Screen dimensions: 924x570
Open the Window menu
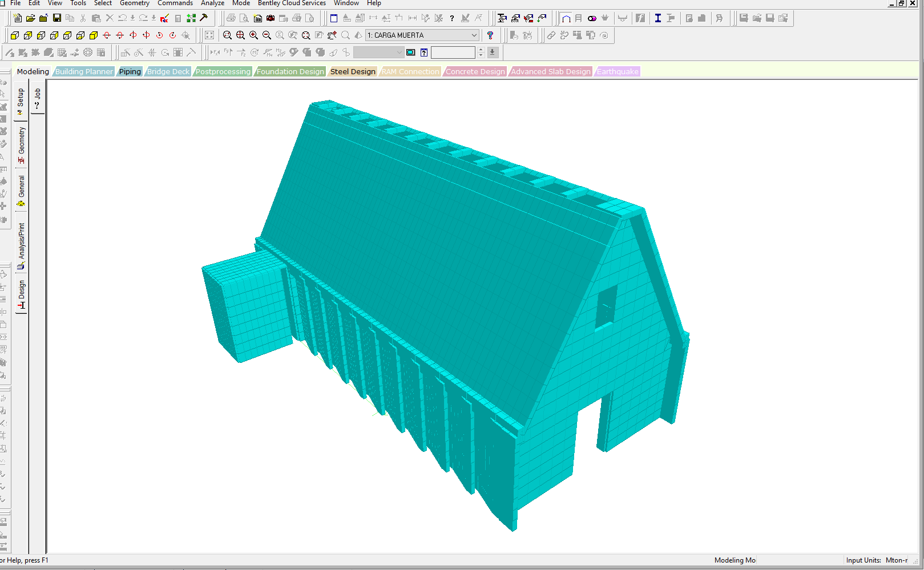click(x=346, y=3)
